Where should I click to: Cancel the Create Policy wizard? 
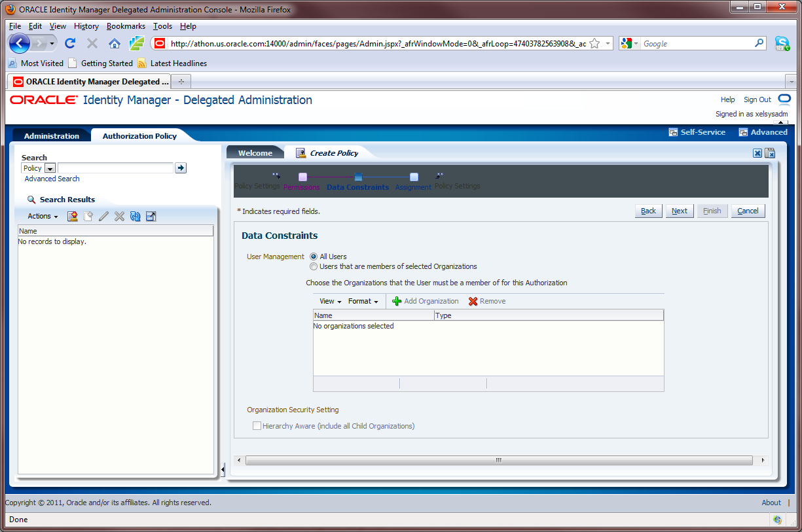[748, 211]
